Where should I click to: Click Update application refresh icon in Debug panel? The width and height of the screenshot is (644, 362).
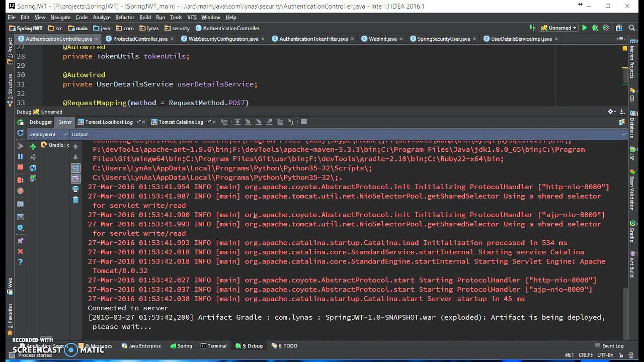tap(20, 133)
